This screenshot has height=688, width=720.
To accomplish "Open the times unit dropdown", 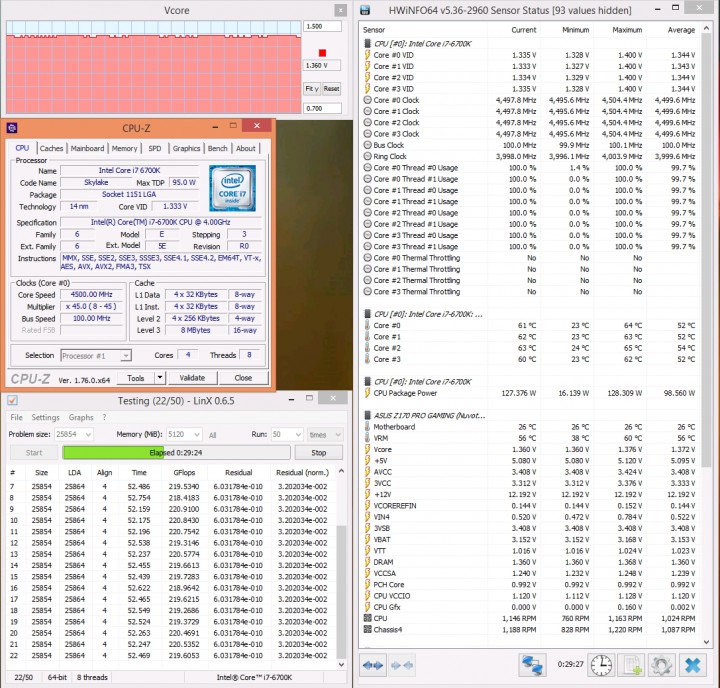I will (338, 434).
